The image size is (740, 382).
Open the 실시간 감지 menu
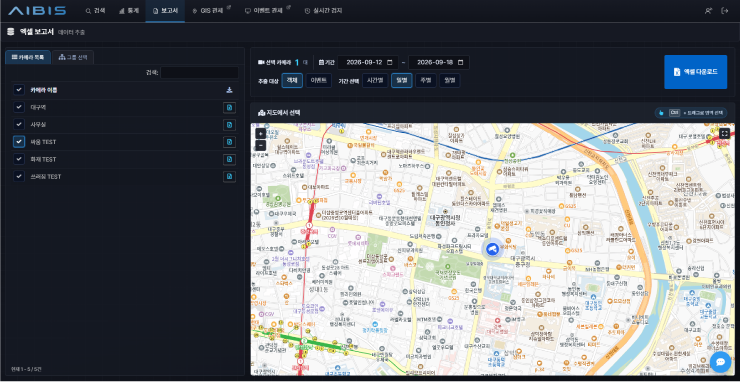coord(323,10)
